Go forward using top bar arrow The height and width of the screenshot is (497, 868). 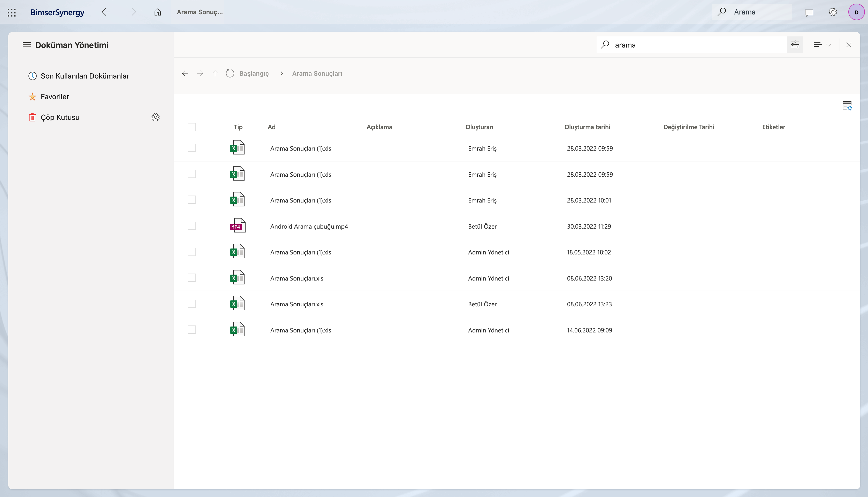point(132,12)
